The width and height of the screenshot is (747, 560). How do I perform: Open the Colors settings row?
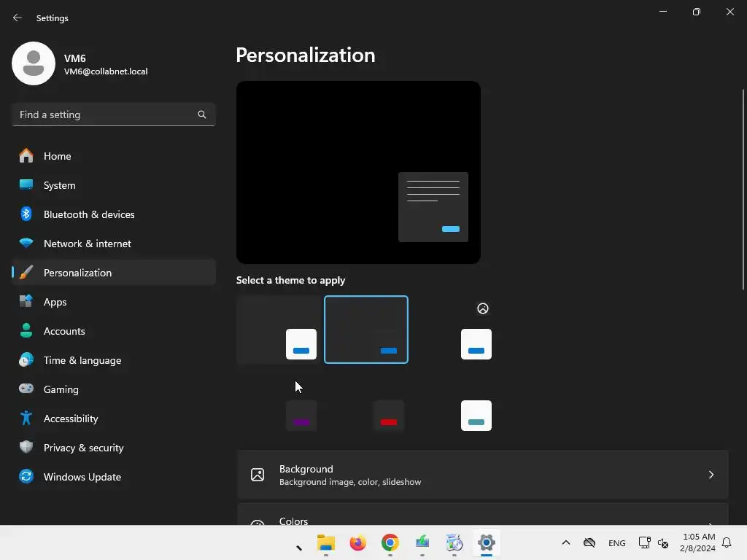click(483, 514)
